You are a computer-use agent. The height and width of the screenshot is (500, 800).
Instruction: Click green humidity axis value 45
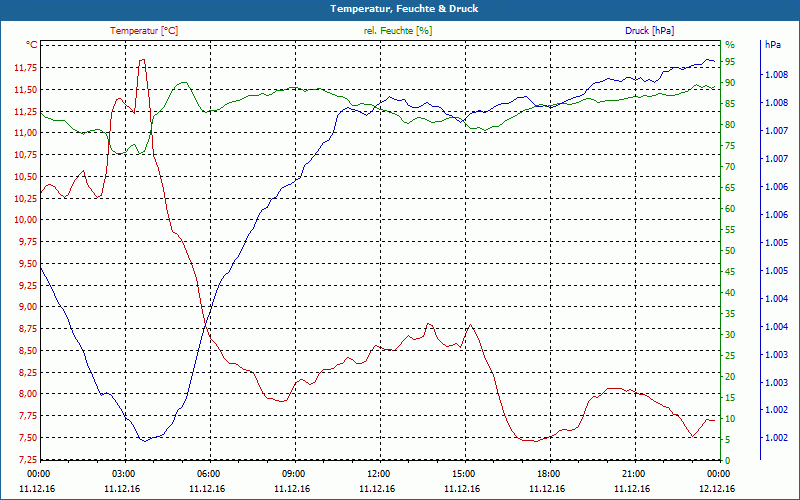coord(730,271)
